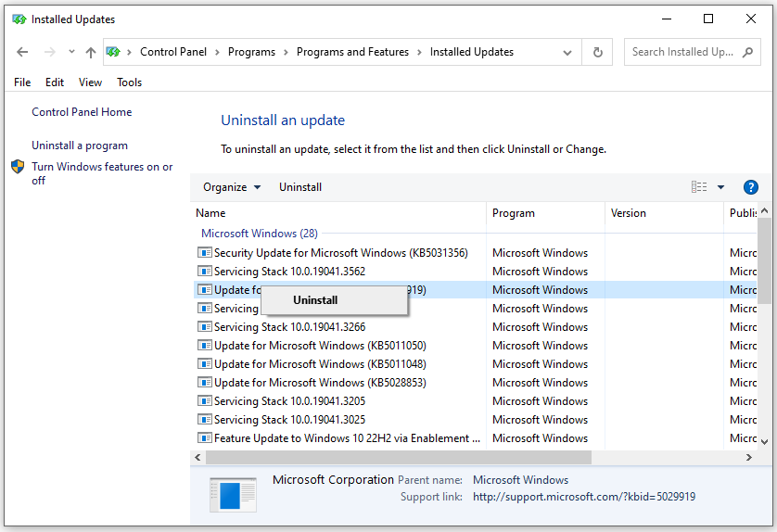This screenshot has width=777, height=532.
Task: Open Turn Windows features on or off
Action: click(x=102, y=173)
